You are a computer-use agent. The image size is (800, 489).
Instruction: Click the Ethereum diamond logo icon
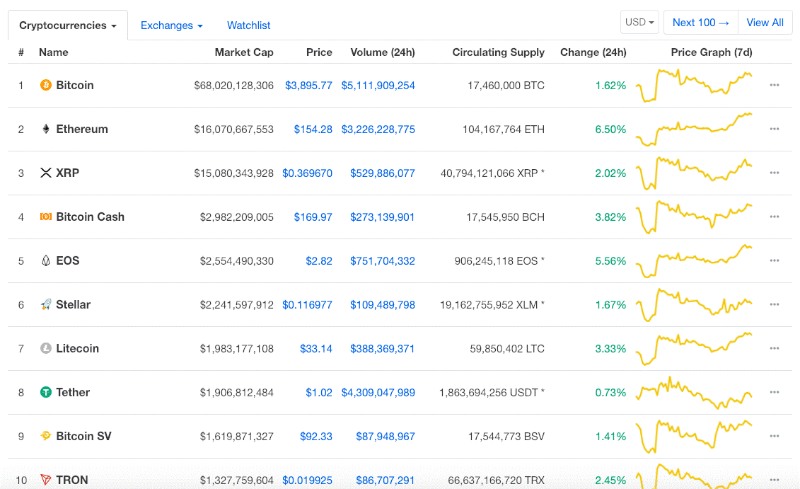tap(46, 129)
